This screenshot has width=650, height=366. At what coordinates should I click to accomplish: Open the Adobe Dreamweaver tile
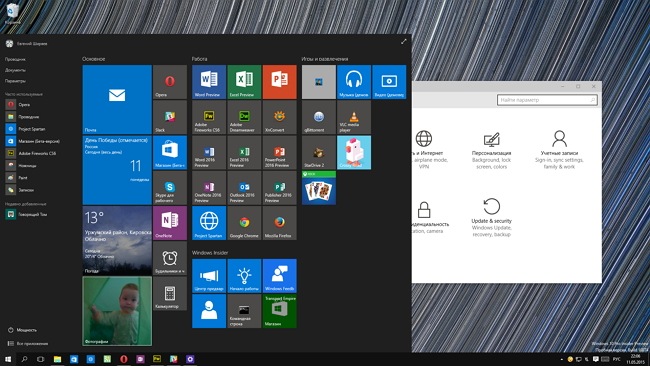[x=244, y=117]
